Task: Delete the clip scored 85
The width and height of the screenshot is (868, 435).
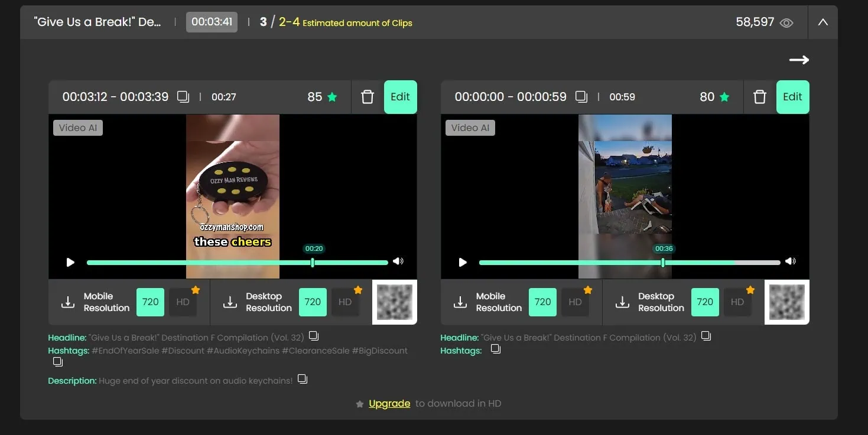Action: coord(368,97)
